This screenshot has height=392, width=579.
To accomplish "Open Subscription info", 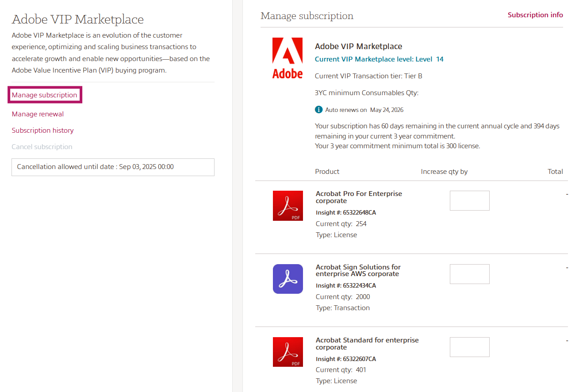I will (535, 15).
